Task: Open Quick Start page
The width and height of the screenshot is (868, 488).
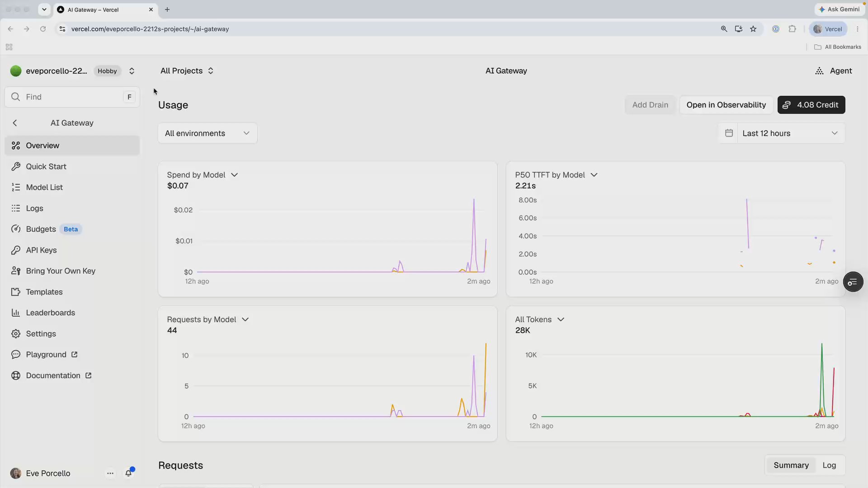Action: point(72,166)
